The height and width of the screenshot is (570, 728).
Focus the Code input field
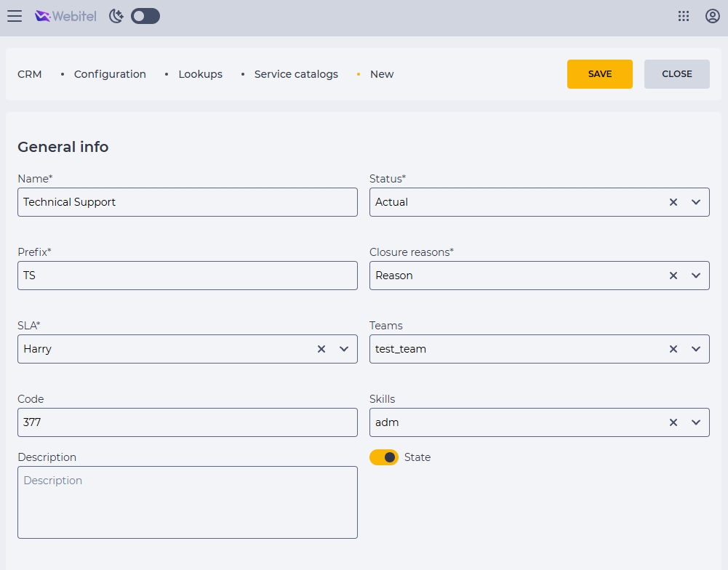click(x=188, y=422)
